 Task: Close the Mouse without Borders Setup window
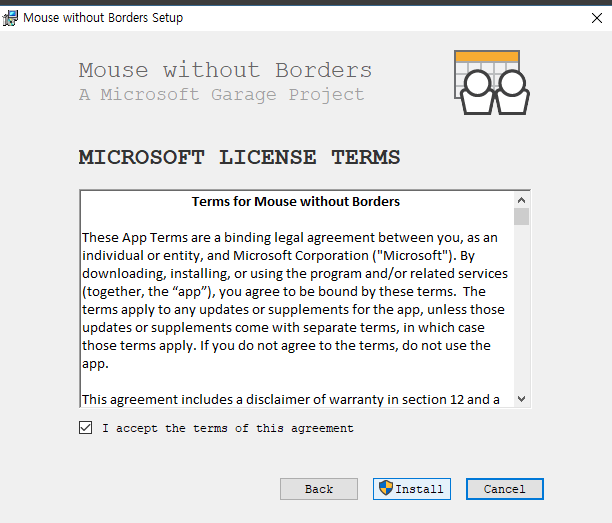point(596,18)
